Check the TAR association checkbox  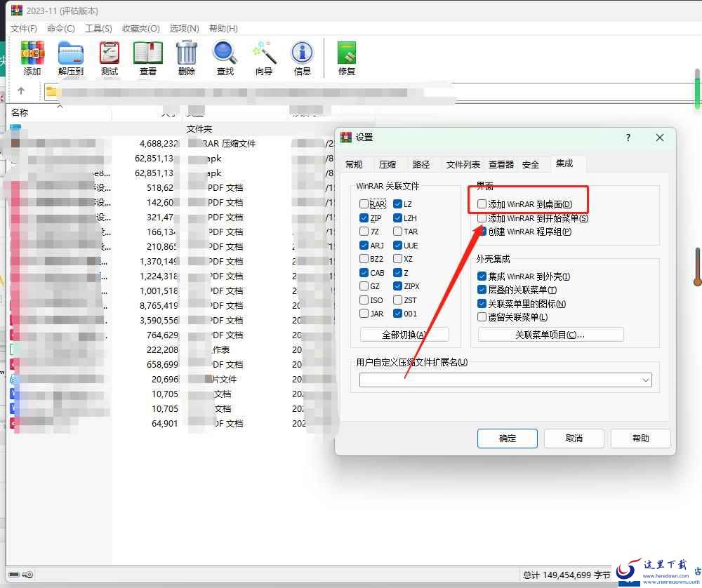point(397,232)
